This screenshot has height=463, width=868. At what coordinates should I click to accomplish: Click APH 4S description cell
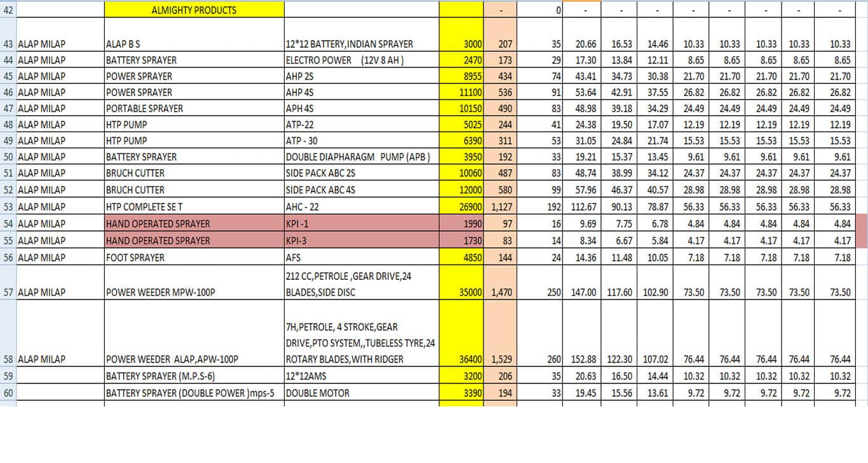point(362,108)
